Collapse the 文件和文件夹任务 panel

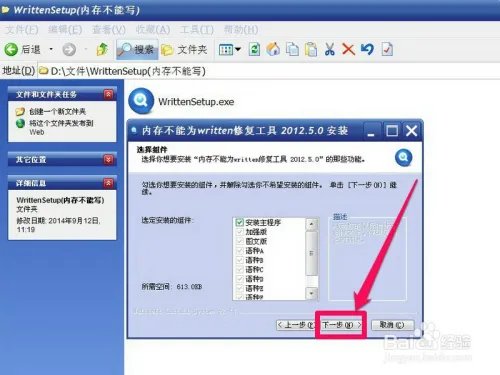(108, 94)
